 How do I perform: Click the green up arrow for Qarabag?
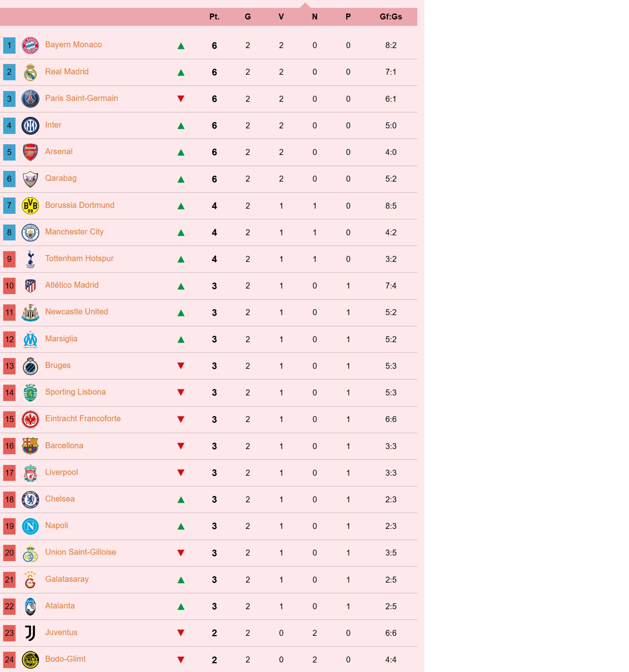coord(181,179)
